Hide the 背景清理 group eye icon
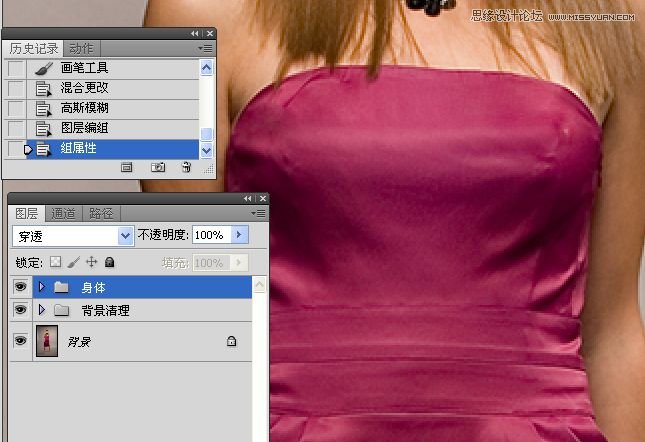The height and width of the screenshot is (442, 645). [x=19, y=311]
